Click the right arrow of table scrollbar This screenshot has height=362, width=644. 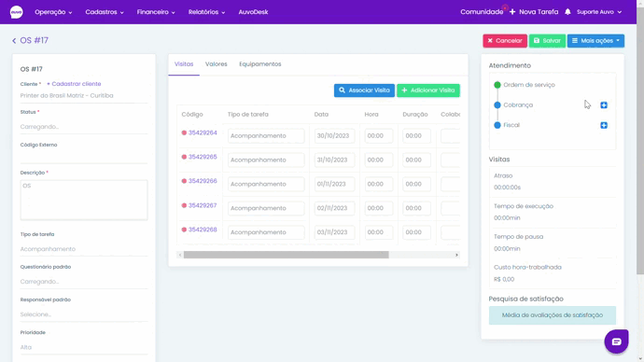click(x=456, y=255)
